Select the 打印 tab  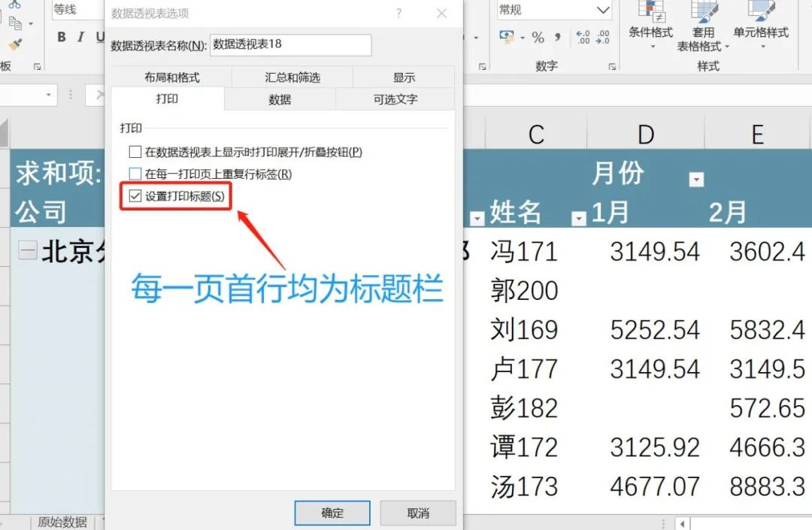pyautogui.click(x=167, y=98)
